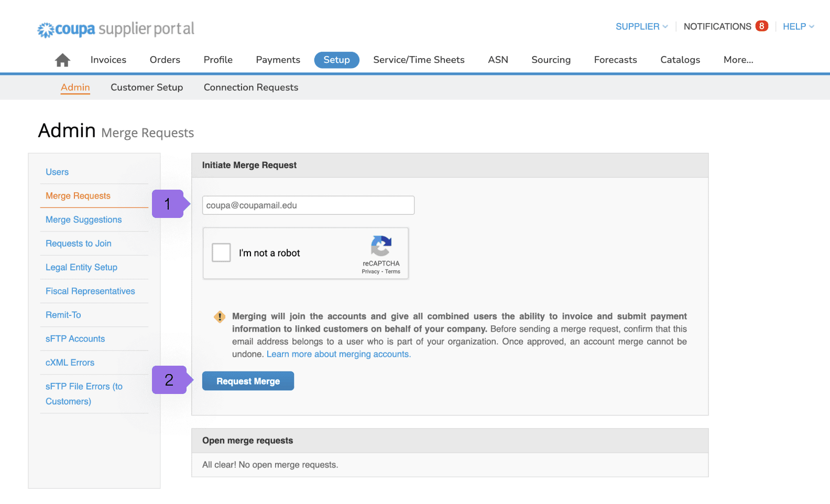Switch to the Sourcing tab

551,60
